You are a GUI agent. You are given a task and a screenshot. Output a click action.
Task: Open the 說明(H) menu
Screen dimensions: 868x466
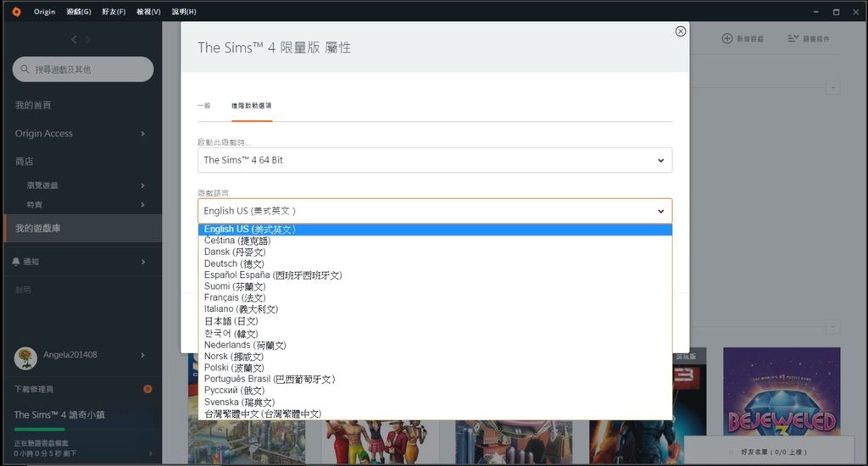coord(184,12)
